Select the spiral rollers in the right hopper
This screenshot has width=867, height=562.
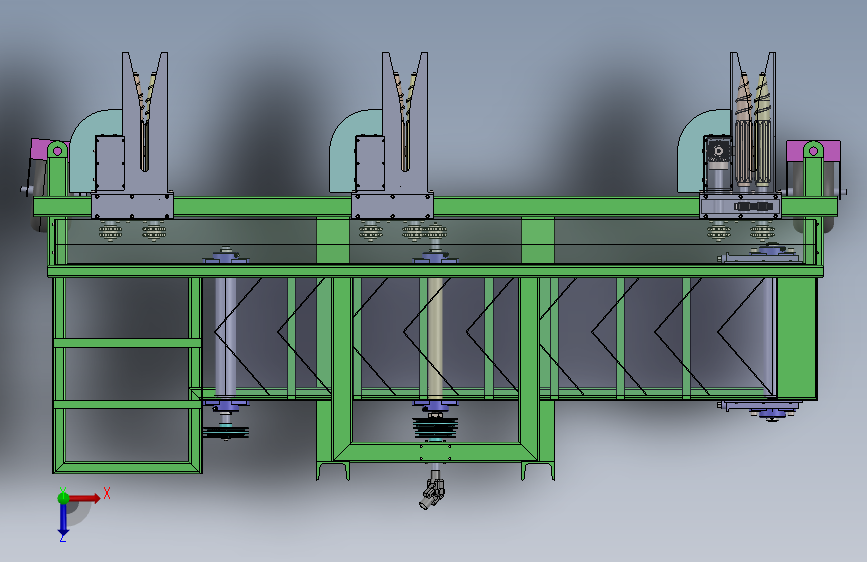[x=753, y=128]
